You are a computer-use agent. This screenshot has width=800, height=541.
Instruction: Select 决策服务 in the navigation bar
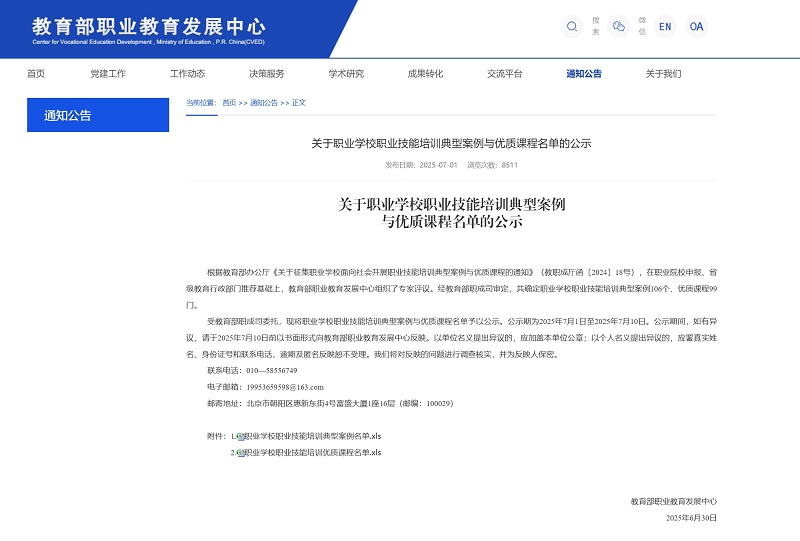(x=267, y=74)
